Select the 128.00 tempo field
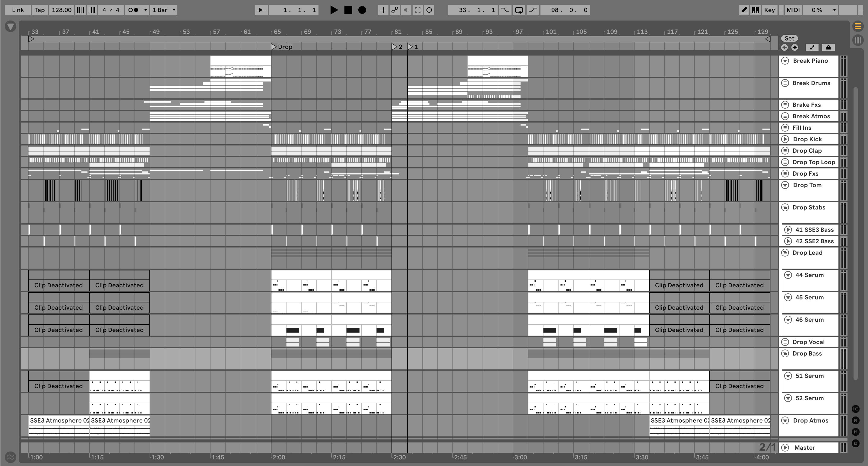 [x=61, y=10]
